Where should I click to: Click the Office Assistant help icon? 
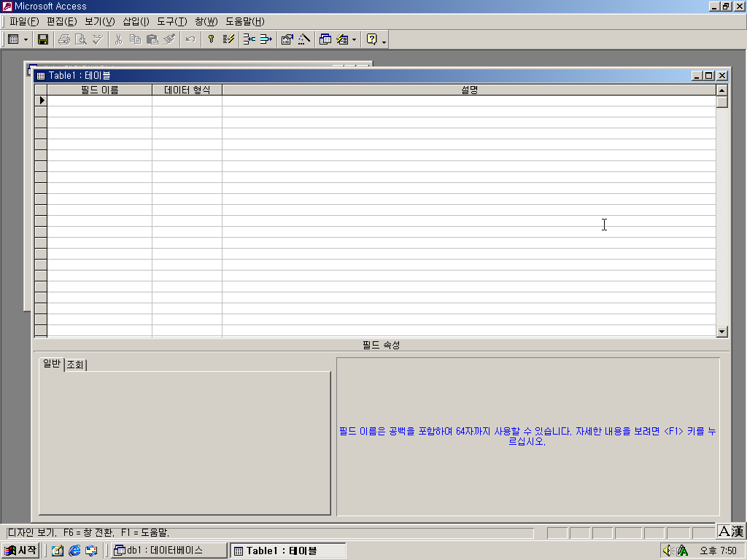[x=371, y=39]
